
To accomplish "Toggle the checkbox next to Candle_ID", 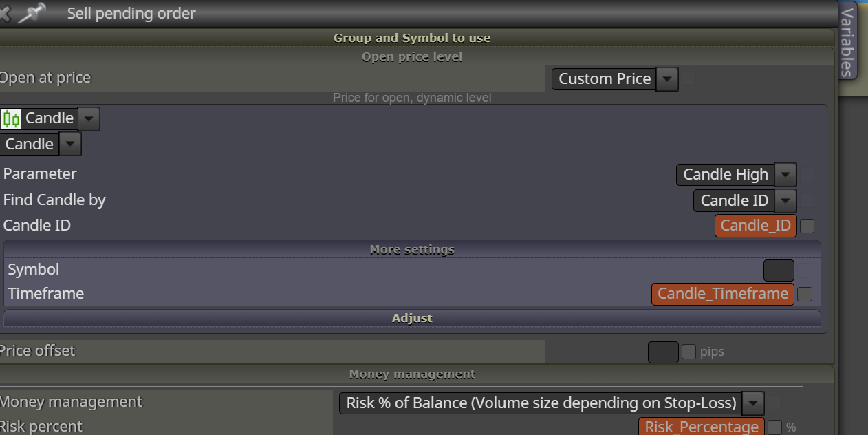I will (807, 226).
